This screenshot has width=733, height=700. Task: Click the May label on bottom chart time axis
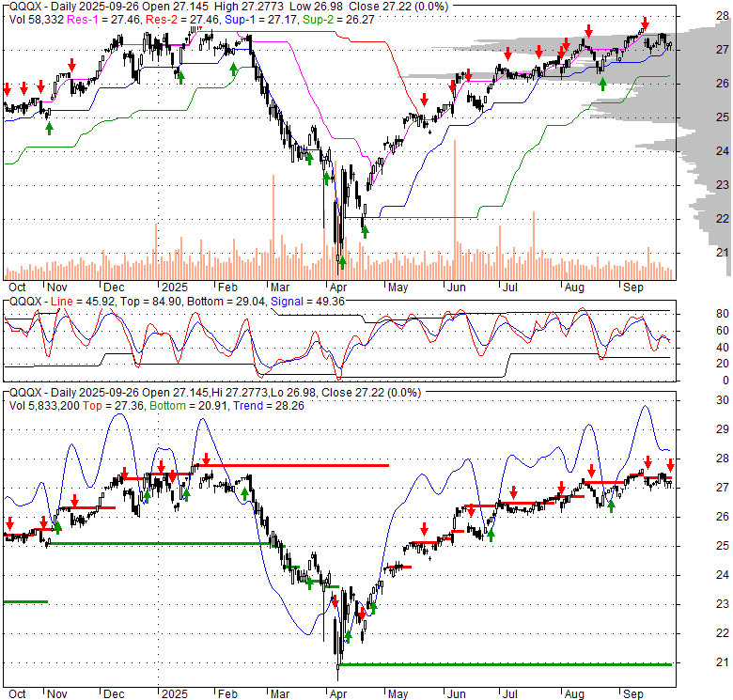(398, 694)
